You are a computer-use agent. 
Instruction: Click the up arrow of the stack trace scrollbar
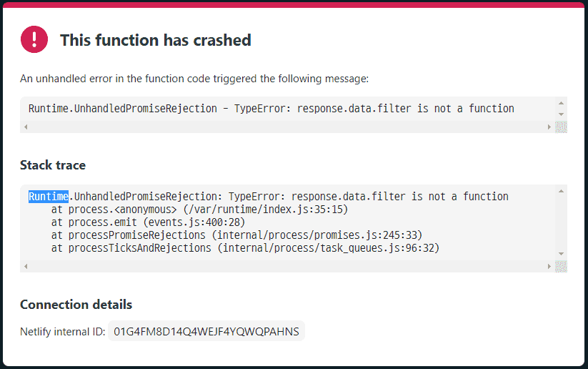pyautogui.click(x=561, y=191)
